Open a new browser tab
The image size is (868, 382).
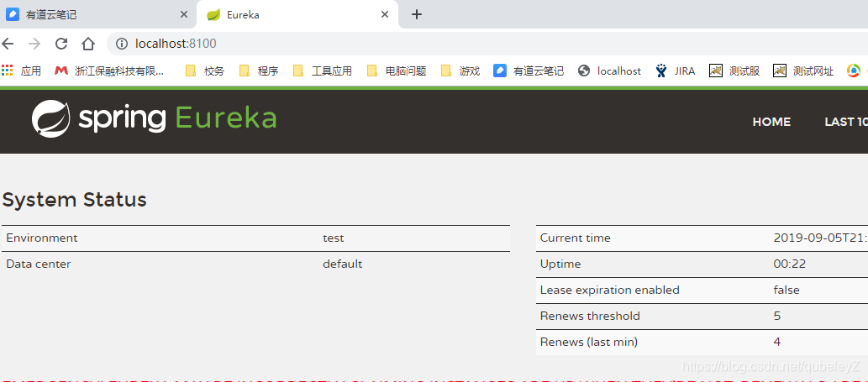417,14
